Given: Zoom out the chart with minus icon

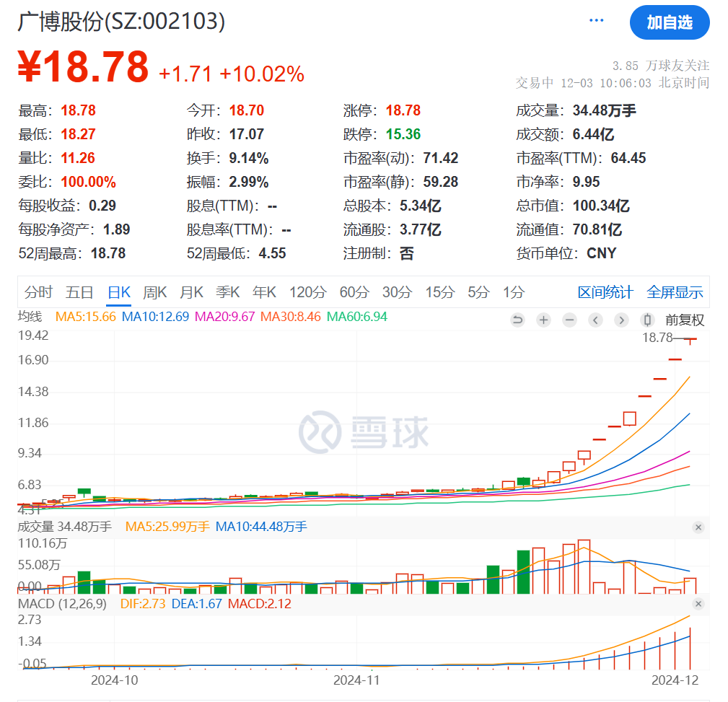Looking at the screenshot, I should (x=569, y=320).
